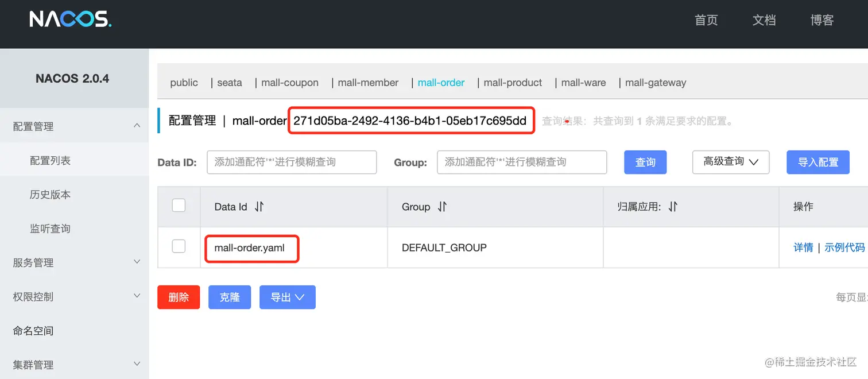Viewport: 868px width, 379px height.
Task: Switch to the mall-ware namespace tab
Action: [583, 83]
